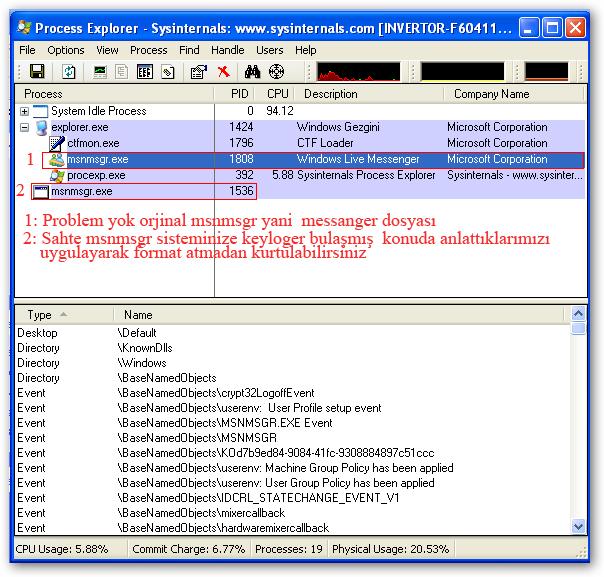Open the Options menu
The image size is (604, 577).
click(66, 50)
